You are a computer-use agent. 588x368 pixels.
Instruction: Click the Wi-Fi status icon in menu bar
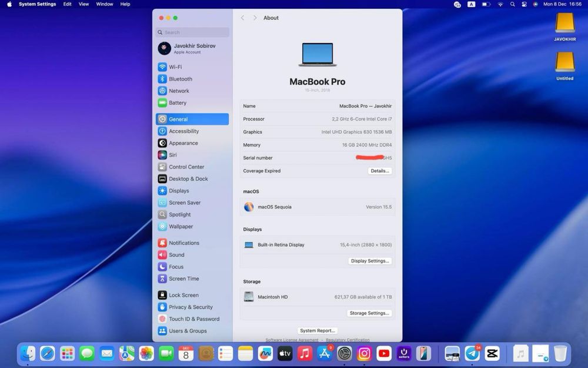tap(500, 4)
